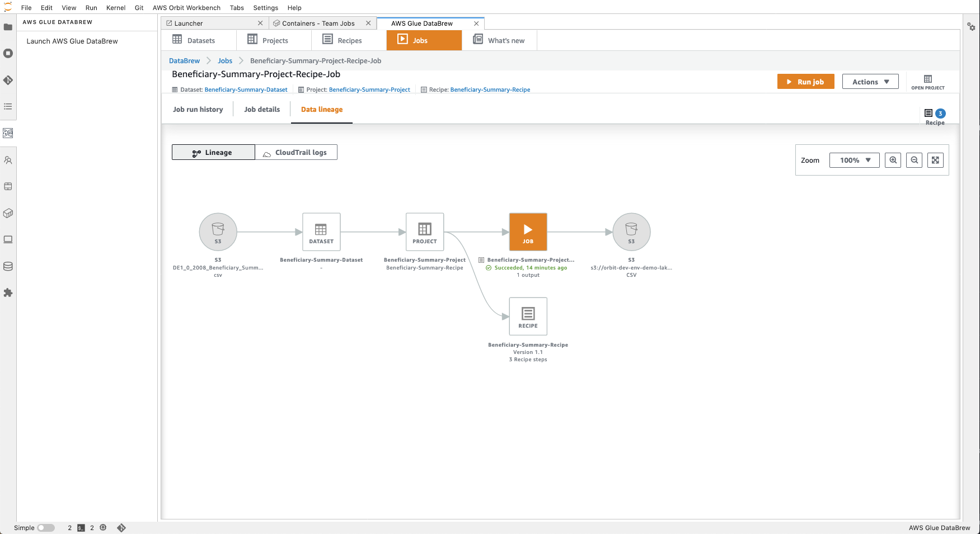980x534 pixels.
Task: Select the Data lineage tab
Action: pyautogui.click(x=322, y=110)
